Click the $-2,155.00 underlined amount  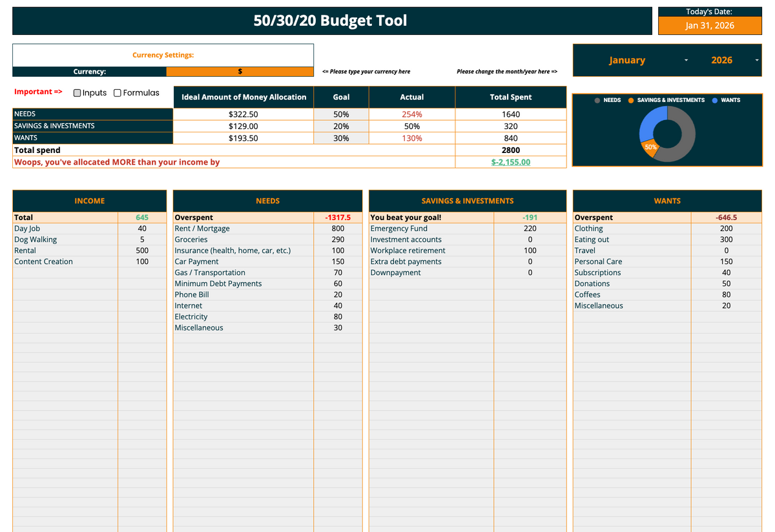[x=511, y=162]
